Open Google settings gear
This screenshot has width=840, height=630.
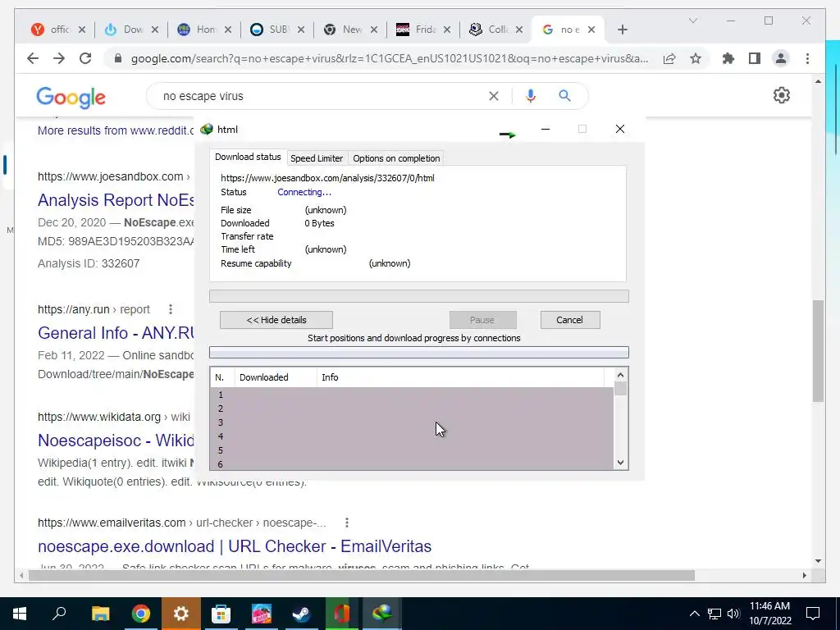[x=782, y=95]
